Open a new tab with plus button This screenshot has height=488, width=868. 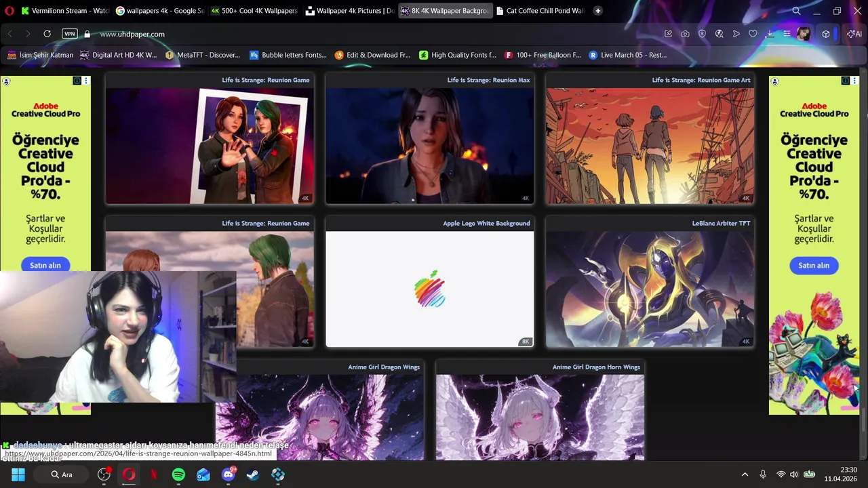(x=597, y=11)
